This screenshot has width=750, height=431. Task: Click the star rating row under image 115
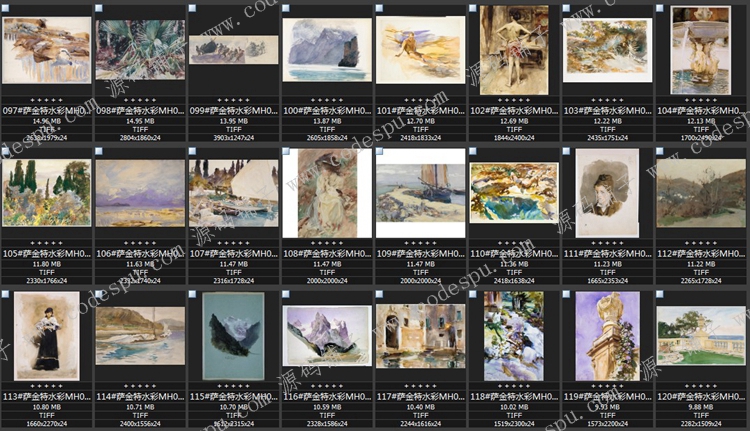pyautogui.click(x=233, y=387)
